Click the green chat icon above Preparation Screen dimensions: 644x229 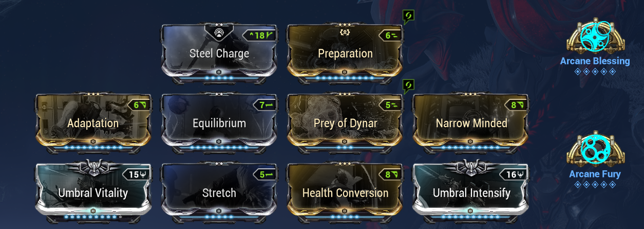pyautogui.click(x=408, y=16)
